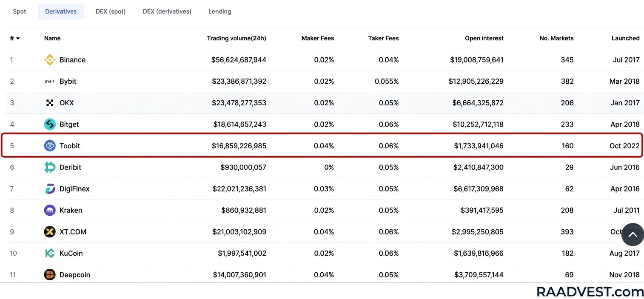Sort by Launched column header
Viewport: 644px width, 299px height.
[625, 38]
